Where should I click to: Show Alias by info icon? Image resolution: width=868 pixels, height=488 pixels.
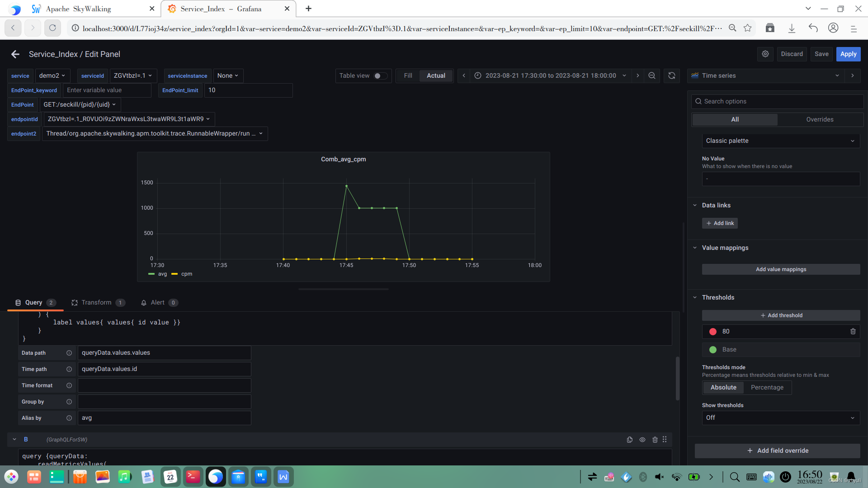pos(69,418)
